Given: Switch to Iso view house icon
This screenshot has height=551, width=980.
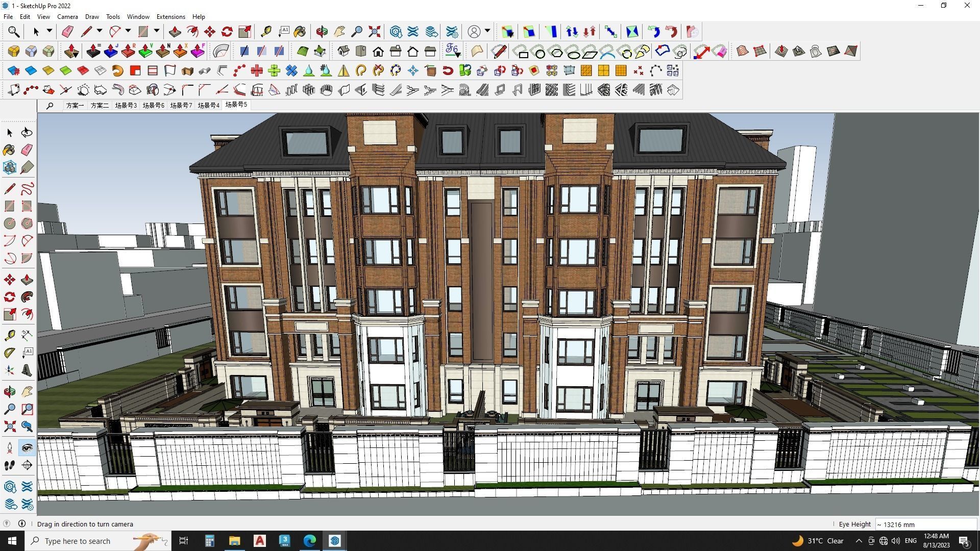Looking at the screenshot, I should tap(344, 51).
